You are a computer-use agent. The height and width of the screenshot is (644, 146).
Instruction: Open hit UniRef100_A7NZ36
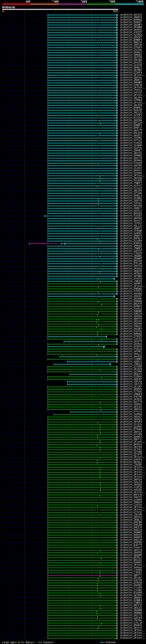pyautogui.click(x=131, y=85)
